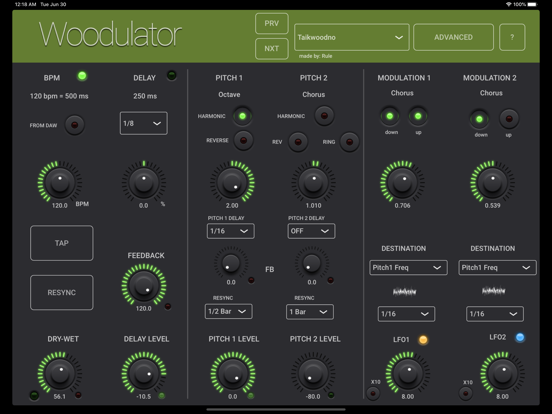552x414 pixels.
Task: Click the RESYNC button
Action: point(62,293)
